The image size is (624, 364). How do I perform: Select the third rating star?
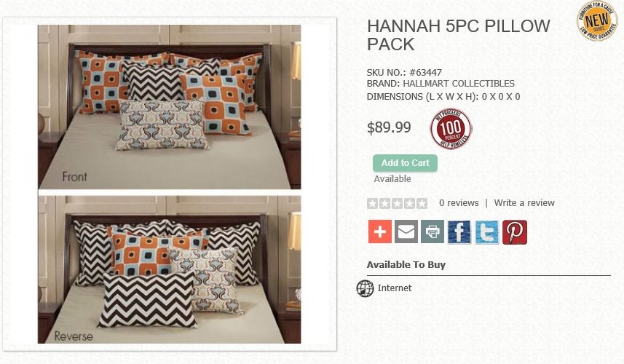click(397, 204)
